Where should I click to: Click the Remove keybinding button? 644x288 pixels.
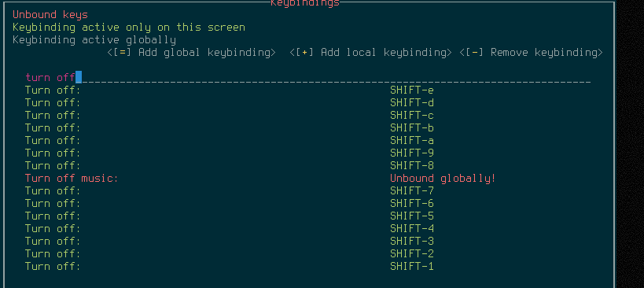point(531,53)
